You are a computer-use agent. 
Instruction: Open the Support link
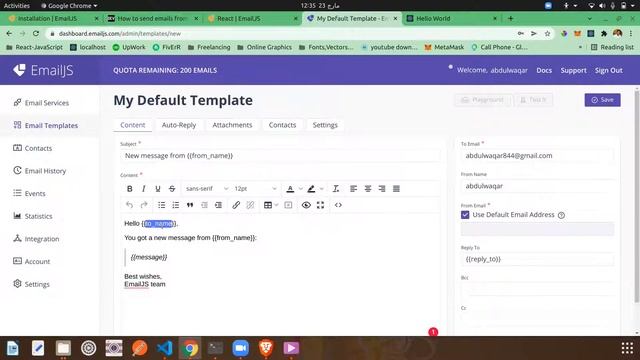pyautogui.click(x=573, y=70)
